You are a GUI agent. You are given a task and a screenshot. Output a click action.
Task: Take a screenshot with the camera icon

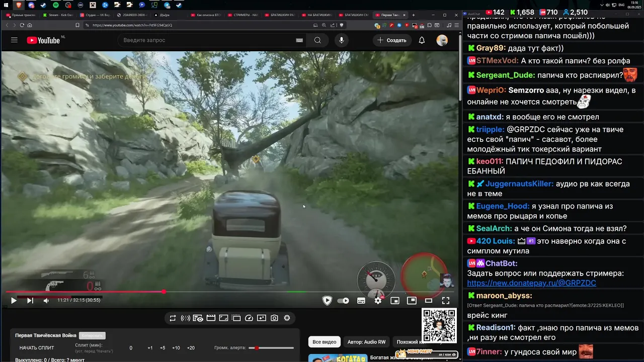274,318
